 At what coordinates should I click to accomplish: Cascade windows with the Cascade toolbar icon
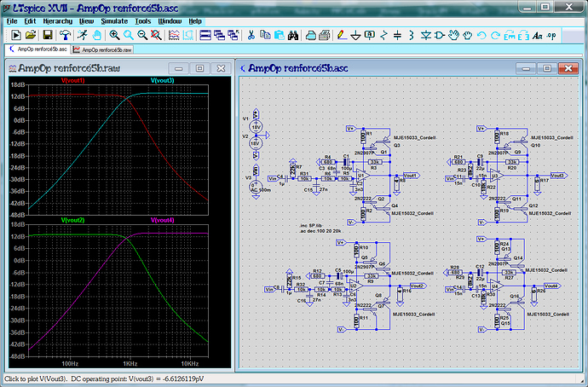tap(219, 35)
